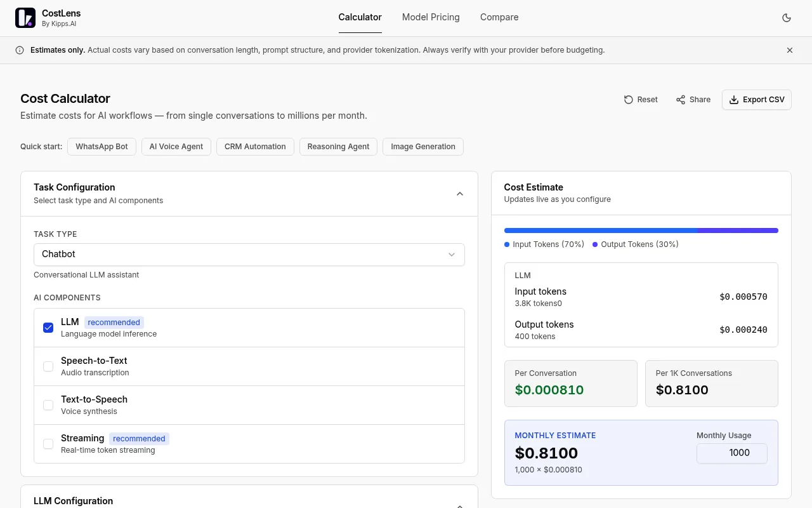Click the input/output token ratio bar
The height and width of the screenshot is (508, 812).
point(641,231)
